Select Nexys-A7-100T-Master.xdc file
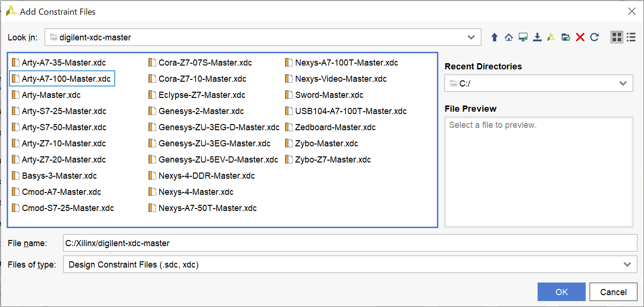This screenshot has height=307, width=644. pos(341,63)
